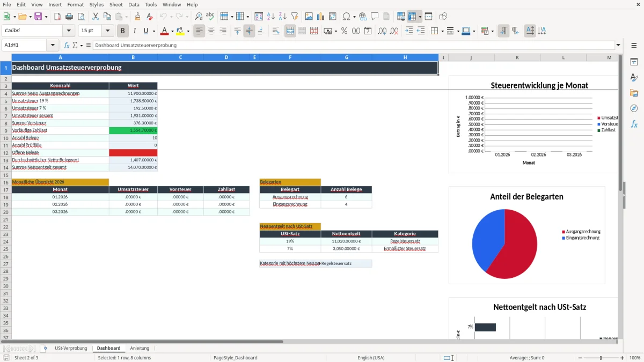Expand the formula bar

click(618, 45)
